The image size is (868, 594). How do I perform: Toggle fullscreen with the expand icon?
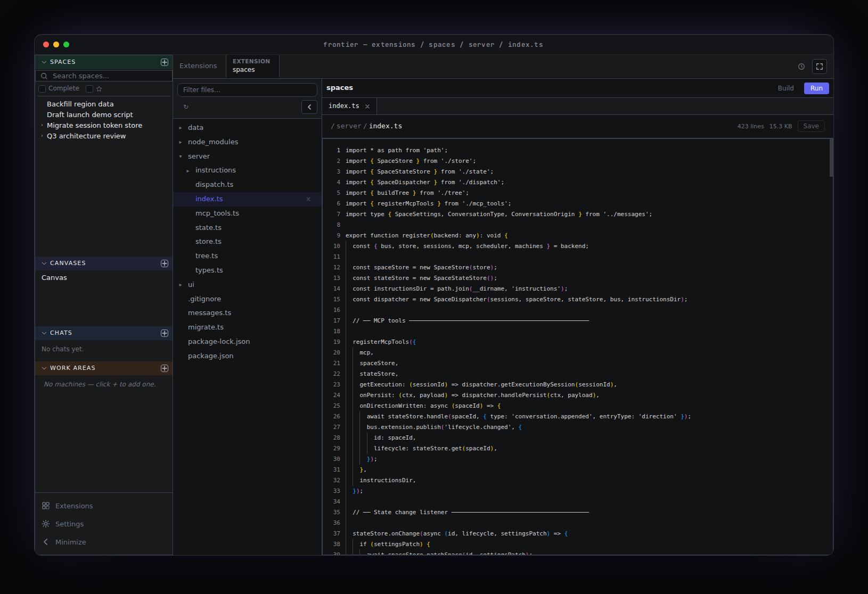pyautogui.click(x=820, y=67)
